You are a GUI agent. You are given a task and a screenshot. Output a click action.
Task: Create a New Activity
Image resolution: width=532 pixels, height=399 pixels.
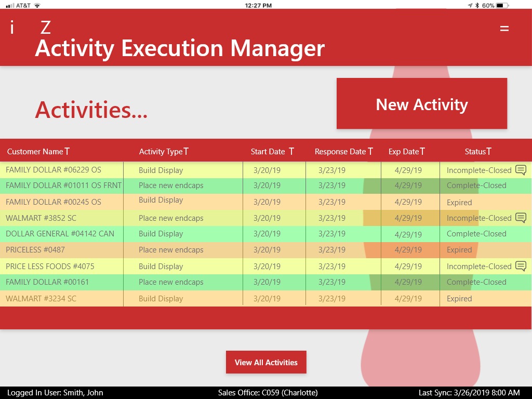click(x=422, y=103)
